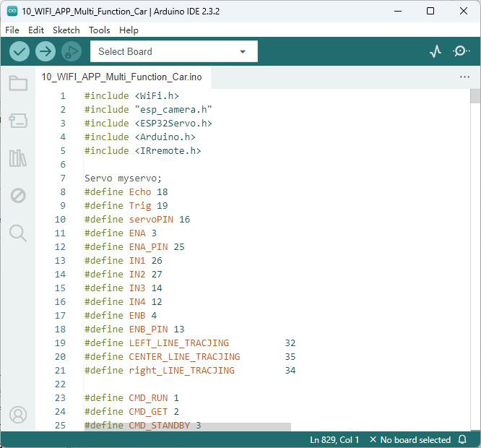Viewport: 481px width, 448px height.
Task: Click the #define Echo 18 line
Action: tap(126, 191)
